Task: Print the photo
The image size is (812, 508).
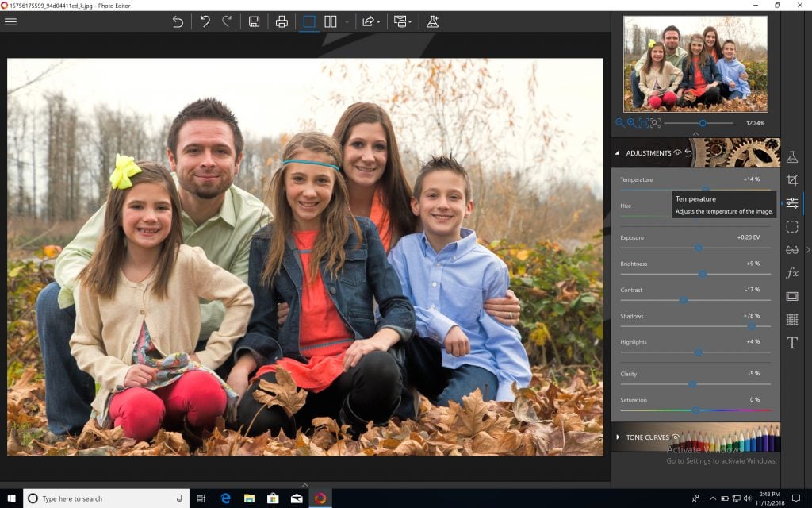Action: coord(282,21)
